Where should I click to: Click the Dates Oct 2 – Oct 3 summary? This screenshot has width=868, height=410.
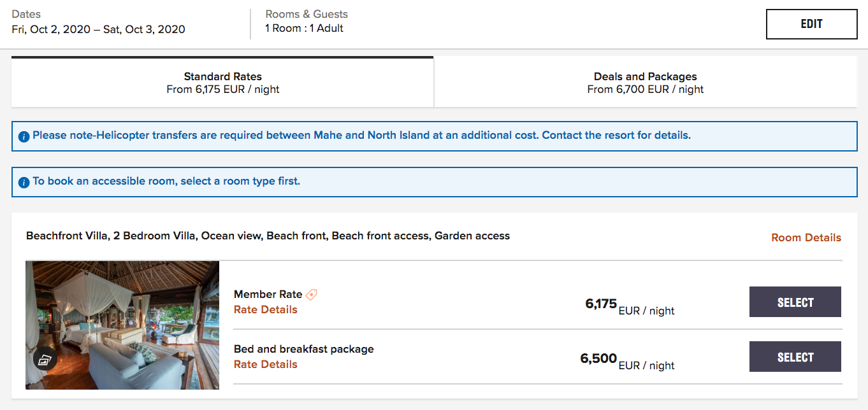[x=98, y=29]
